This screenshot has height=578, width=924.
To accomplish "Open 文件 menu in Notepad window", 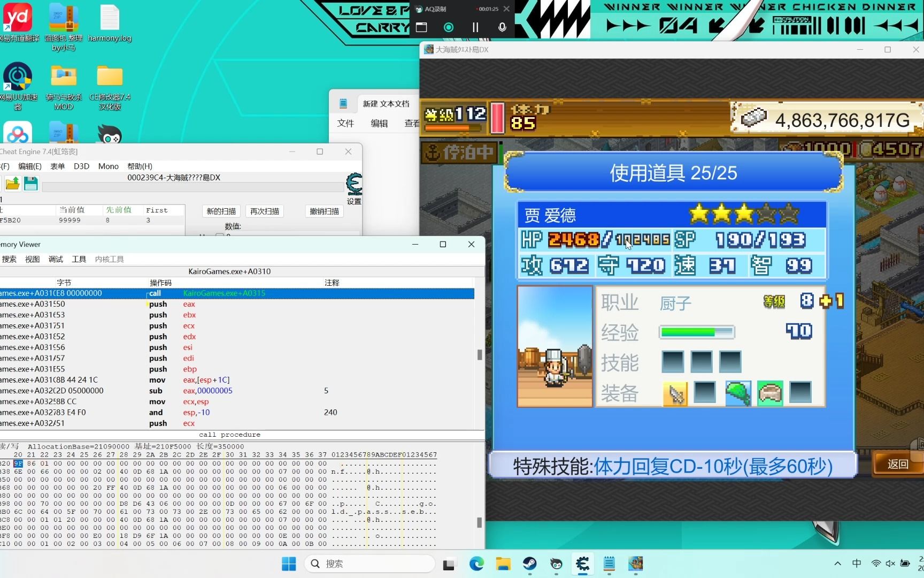I will pyautogui.click(x=345, y=123).
